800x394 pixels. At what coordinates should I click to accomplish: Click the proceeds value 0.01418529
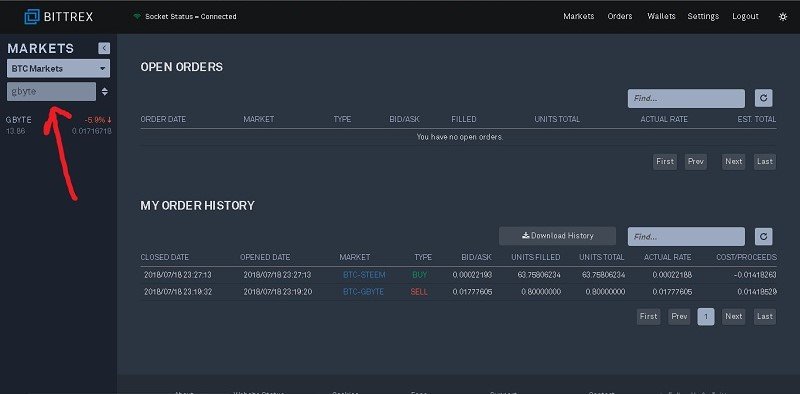click(757, 292)
